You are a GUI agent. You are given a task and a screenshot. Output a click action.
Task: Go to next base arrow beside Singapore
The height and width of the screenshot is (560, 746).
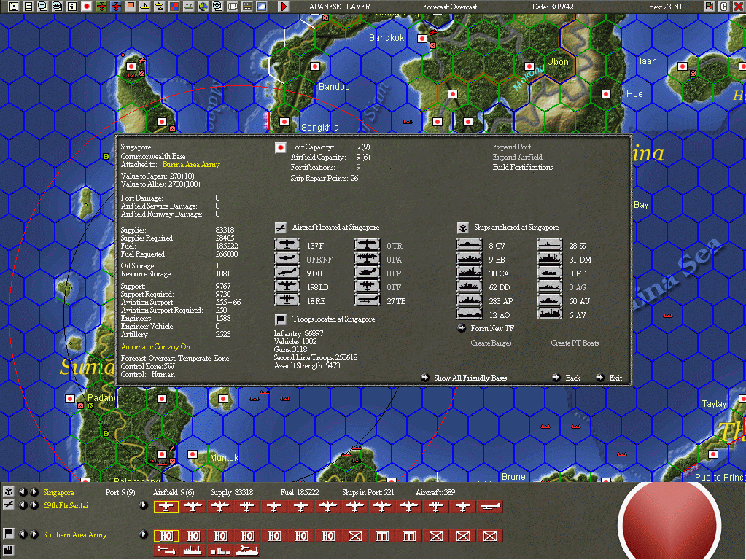(x=34, y=491)
